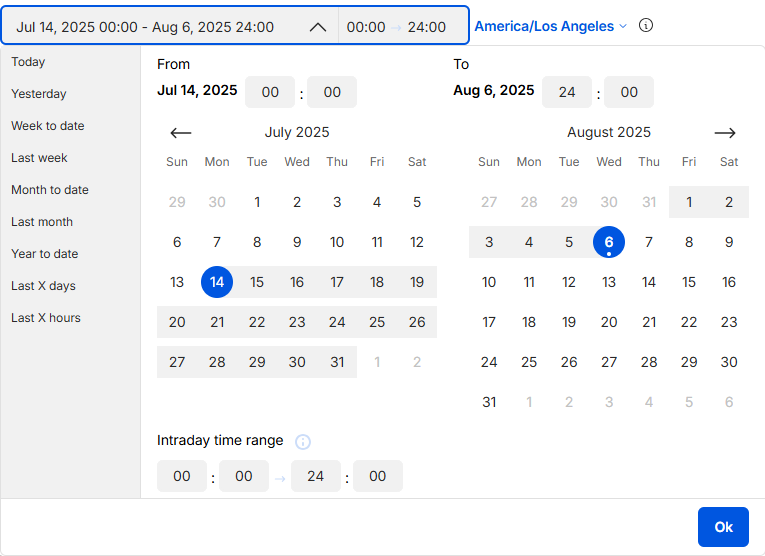Pick the Year to date preset
Screen dimensions: 765x556
pyautogui.click(x=45, y=254)
